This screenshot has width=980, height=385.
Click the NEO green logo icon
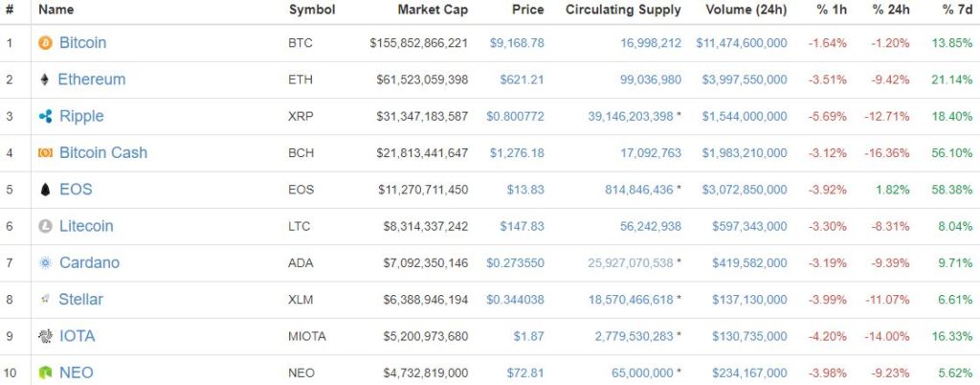45,373
